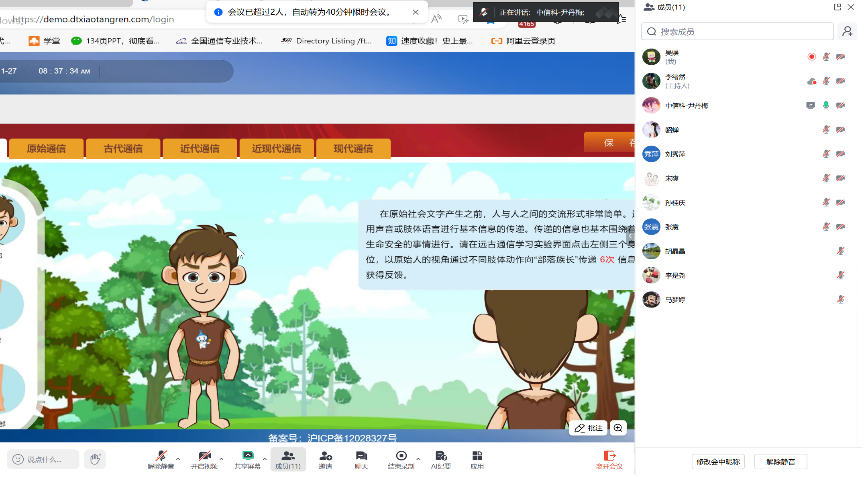Screen dimensions: 864x477
Task: Expand audio options arrow beside unmute
Action: pos(178,458)
